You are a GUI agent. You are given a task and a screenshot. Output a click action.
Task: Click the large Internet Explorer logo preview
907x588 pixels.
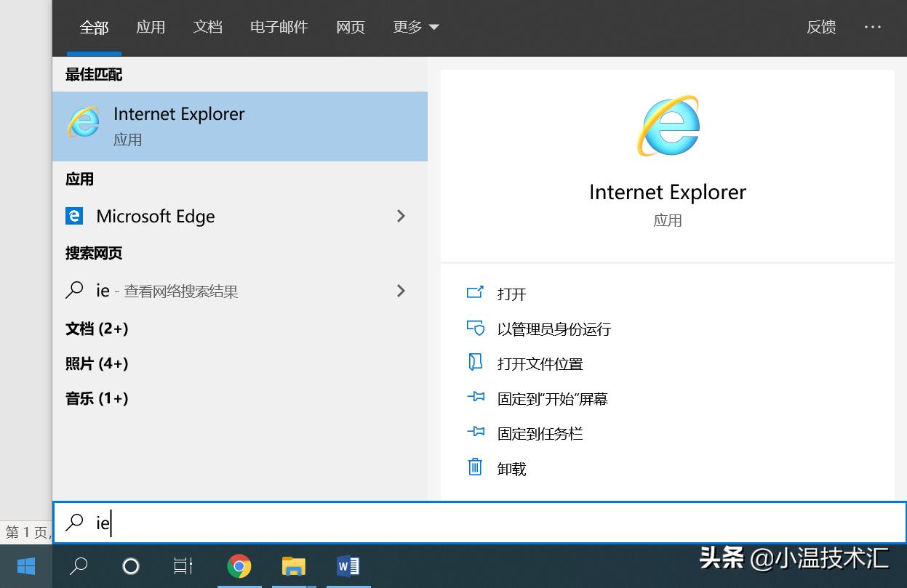point(667,126)
